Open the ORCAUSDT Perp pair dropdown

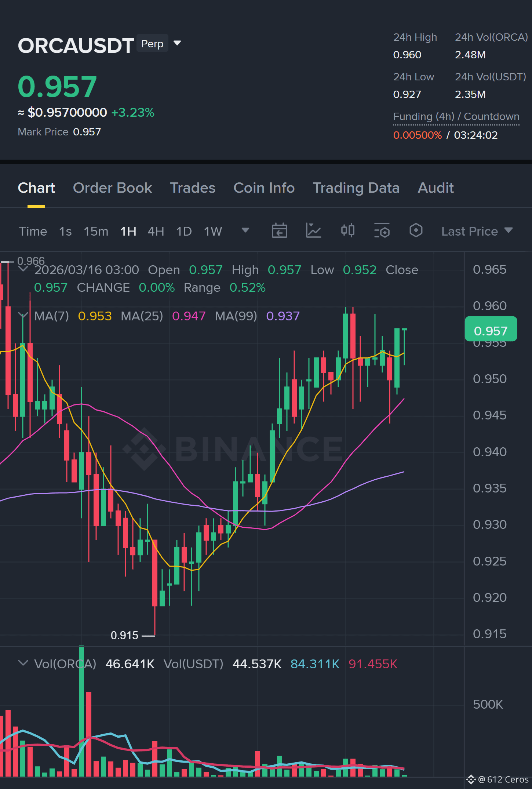pos(177,43)
